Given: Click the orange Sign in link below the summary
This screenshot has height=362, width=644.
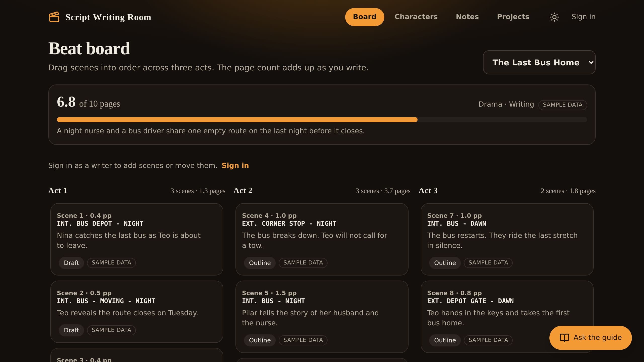Looking at the screenshot, I should (x=235, y=165).
